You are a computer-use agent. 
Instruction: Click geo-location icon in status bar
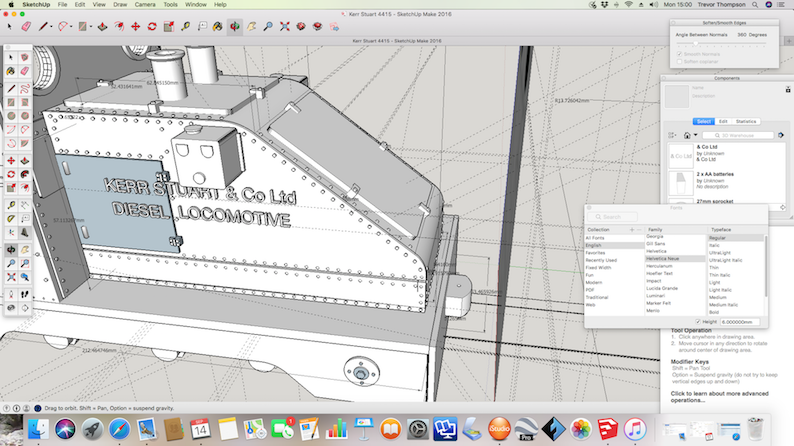pyautogui.click(x=7, y=408)
